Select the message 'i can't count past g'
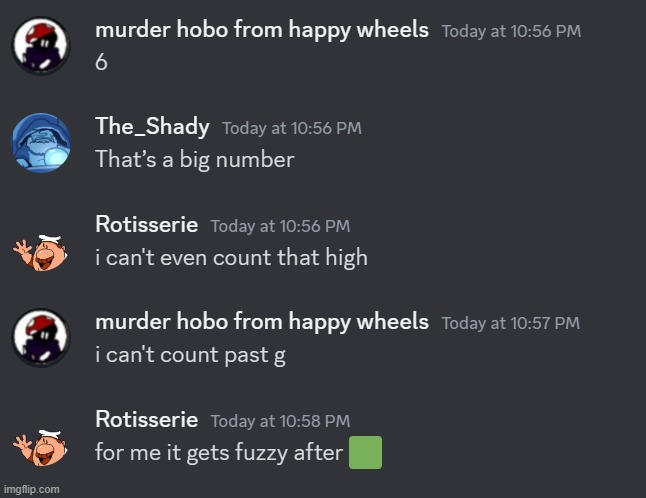Image resolution: width=646 pixels, height=498 pixels. coord(190,355)
